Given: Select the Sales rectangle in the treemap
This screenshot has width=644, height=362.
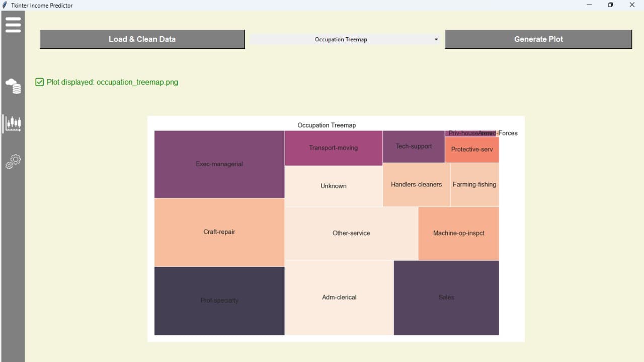Looking at the screenshot, I should pyautogui.click(x=446, y=298).
